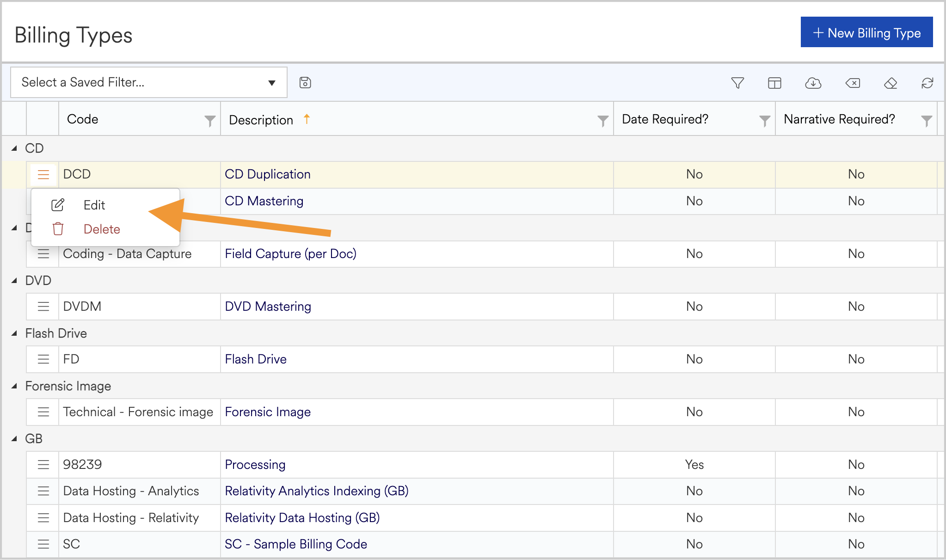Open SC - Sample Billing Code link

click(296, 544)
